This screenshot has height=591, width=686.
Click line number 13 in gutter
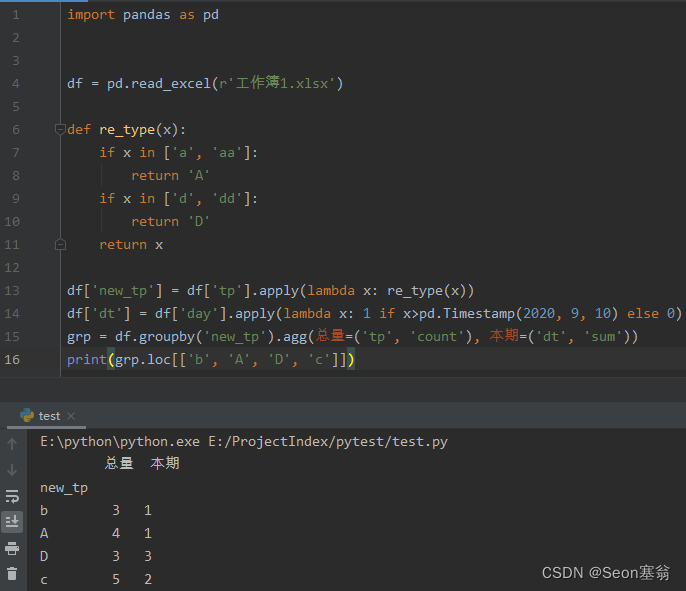pyautogui.click(x=12, y=290)
